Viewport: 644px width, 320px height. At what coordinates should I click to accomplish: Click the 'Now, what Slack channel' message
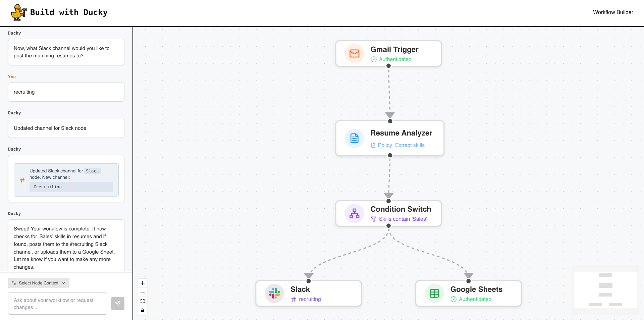click(66, 52)
